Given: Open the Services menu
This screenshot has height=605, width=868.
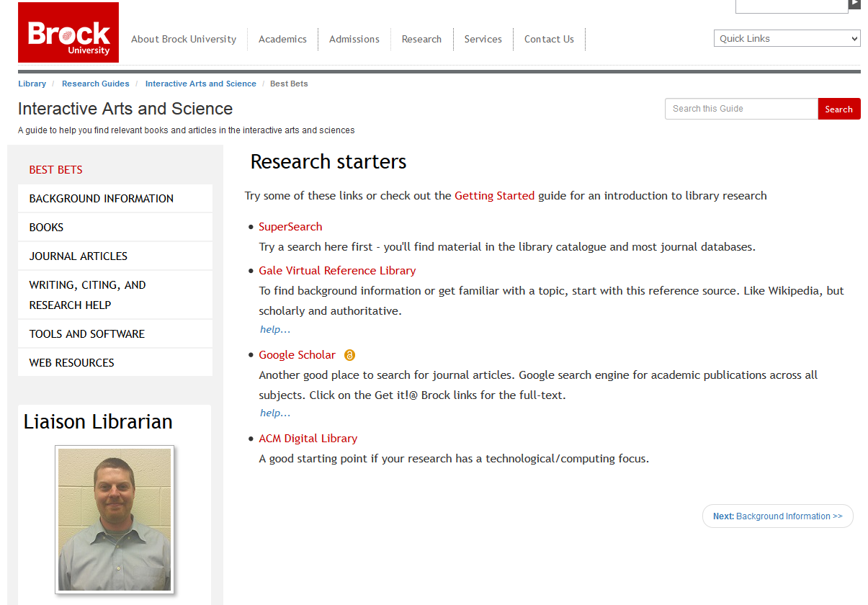Looking at the screenshot, I should [483, 39].
